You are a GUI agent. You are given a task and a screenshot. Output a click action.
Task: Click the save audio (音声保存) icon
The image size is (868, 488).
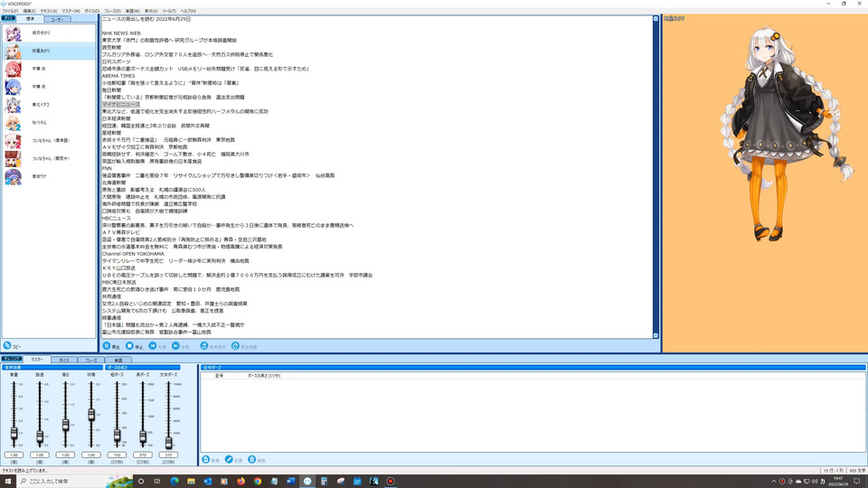(x=203, y=346)
